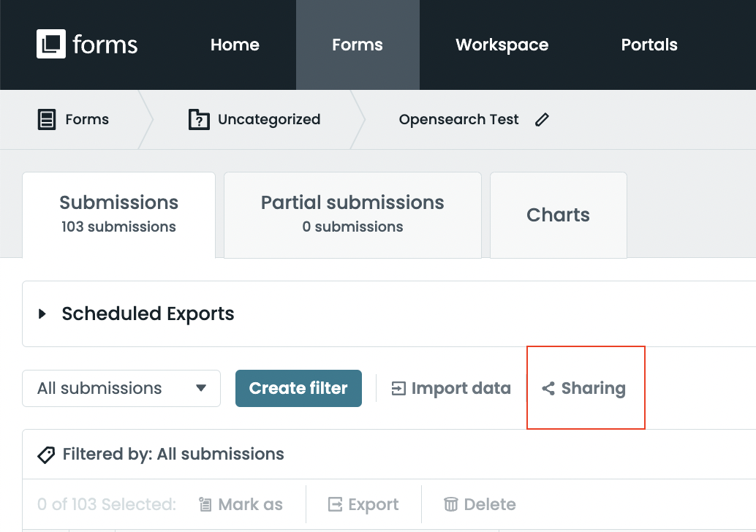Click the Delete trash can icon
The width and height of the screenshot is (756, 532).
(451, 504)
